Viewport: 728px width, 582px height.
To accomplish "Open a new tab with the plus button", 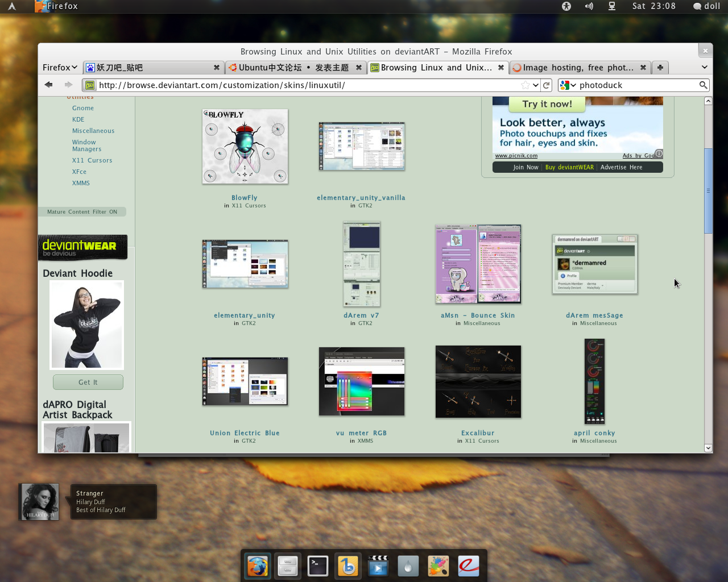I will 660,68.
